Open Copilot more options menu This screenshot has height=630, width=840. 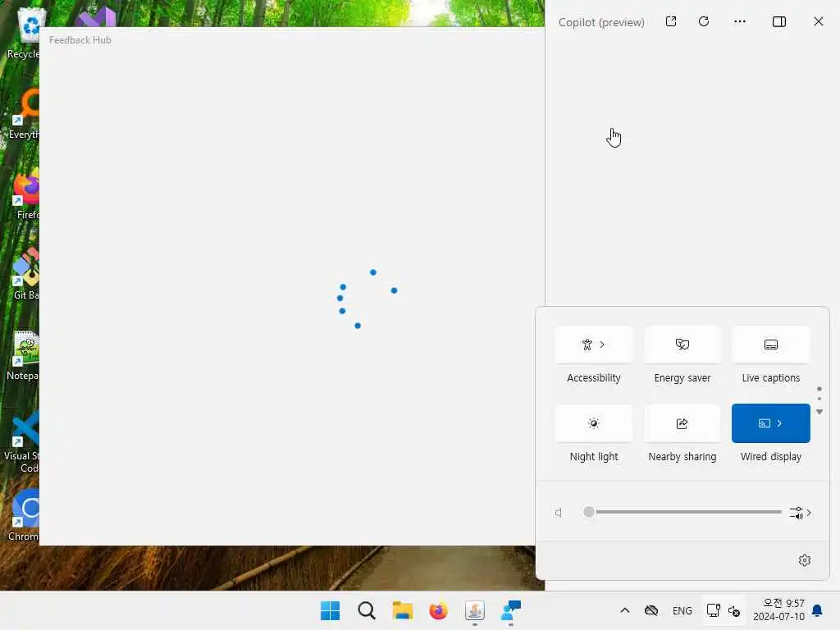tap(740, 21)
